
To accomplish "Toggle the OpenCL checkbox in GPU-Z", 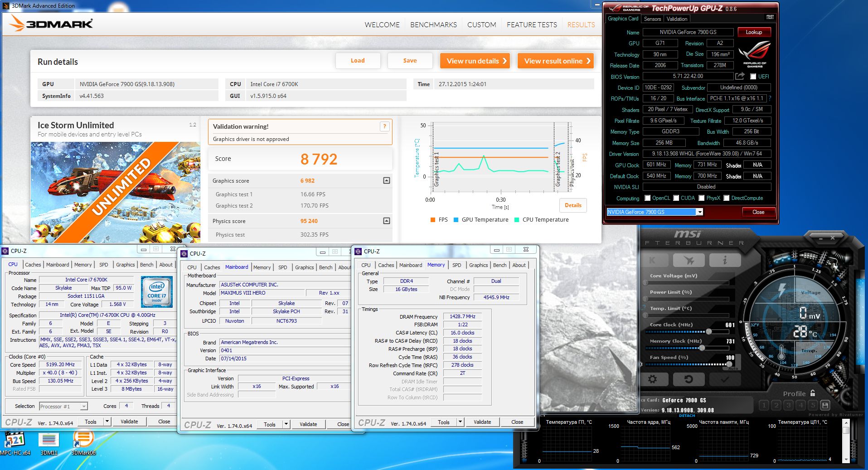I will 647,198.
